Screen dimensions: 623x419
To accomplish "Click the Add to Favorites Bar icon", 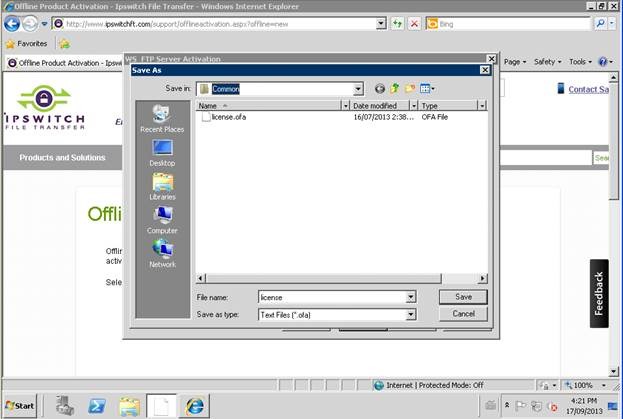I will [64, 44].
